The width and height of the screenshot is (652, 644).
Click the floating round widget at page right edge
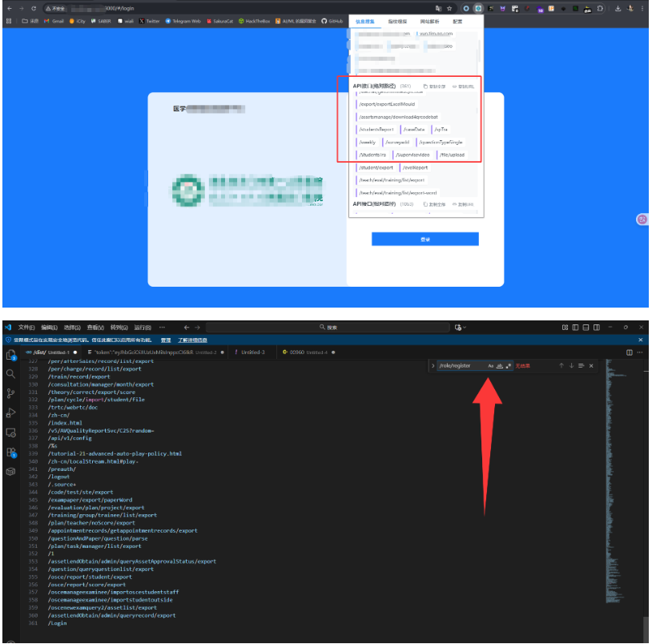pyautogui.click(x=642, y=219)
